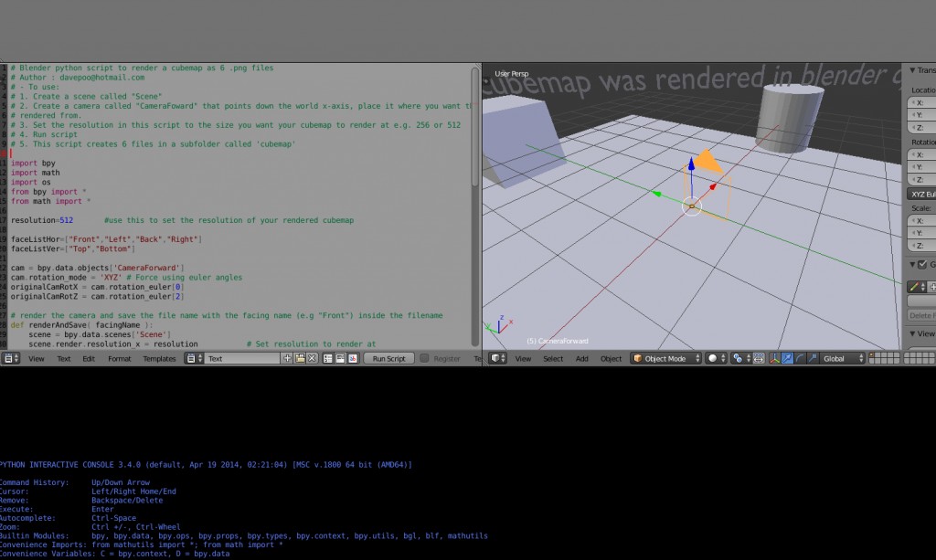
Task: Select the Translate manipulator icon
Action: 787,357
